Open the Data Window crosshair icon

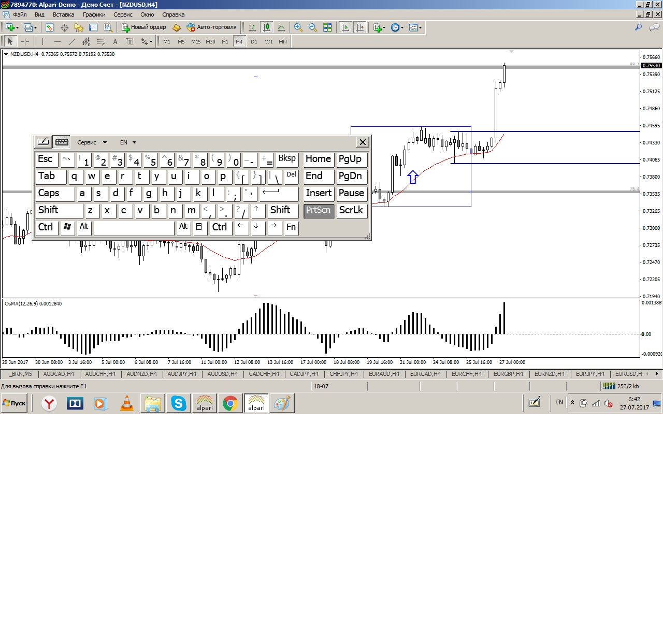tap(64, 27)
